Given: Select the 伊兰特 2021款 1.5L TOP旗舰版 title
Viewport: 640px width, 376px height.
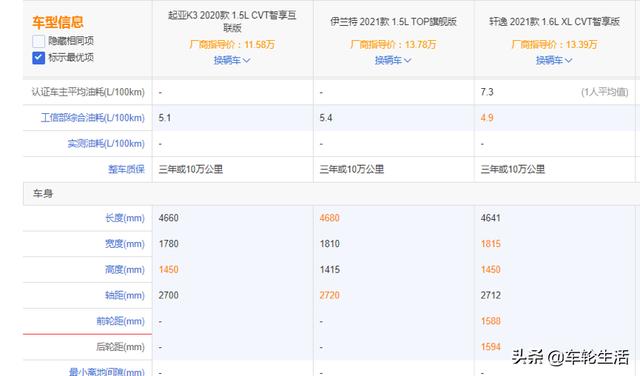Looking at the screenshot, I should click(393, 22).
